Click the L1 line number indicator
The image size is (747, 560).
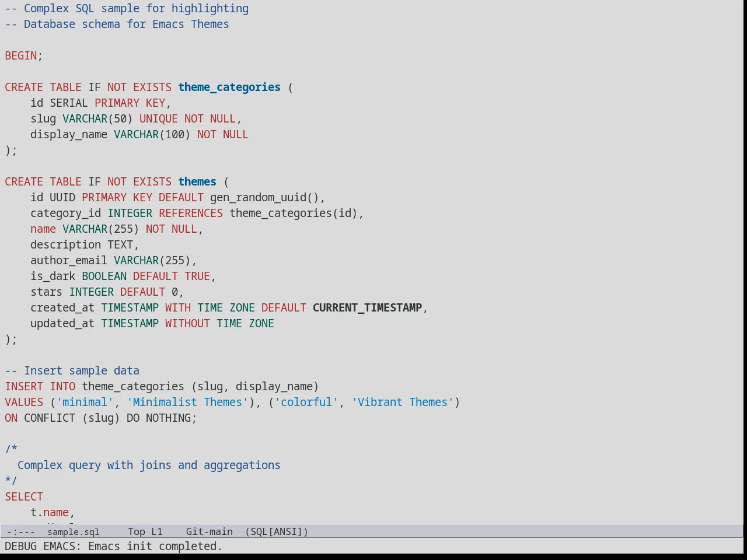[x=157, y=532]
